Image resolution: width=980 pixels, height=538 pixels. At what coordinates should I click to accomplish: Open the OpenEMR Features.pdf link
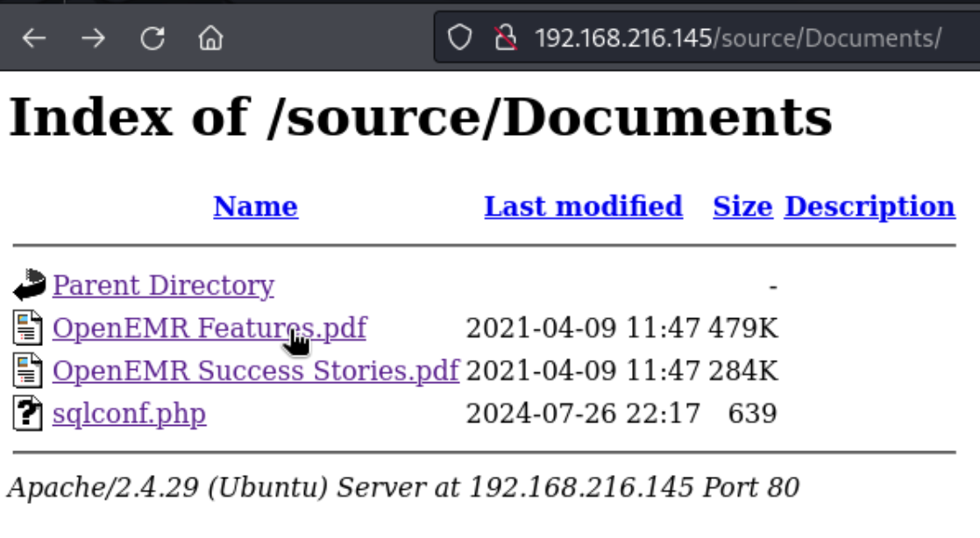[210, 328]
